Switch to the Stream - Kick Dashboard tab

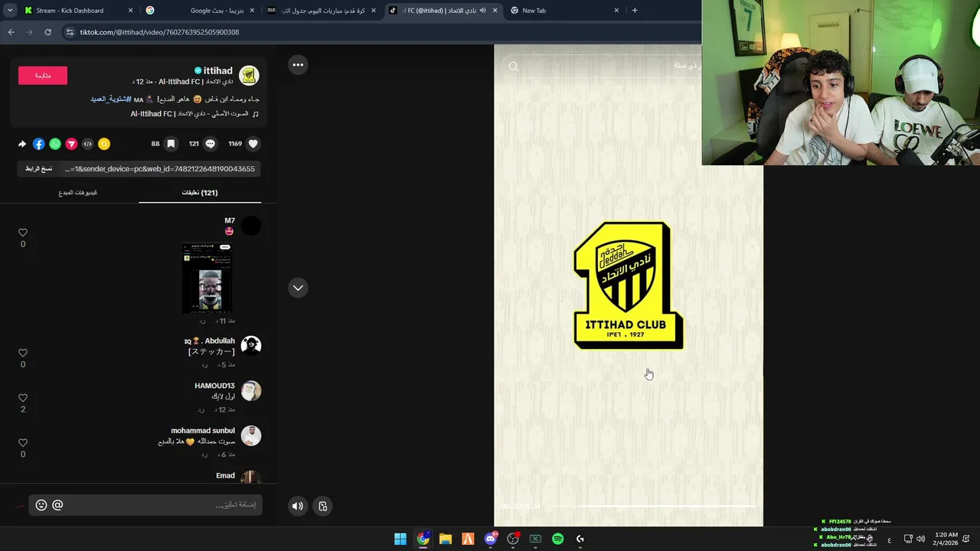click(x=77, y=11)
